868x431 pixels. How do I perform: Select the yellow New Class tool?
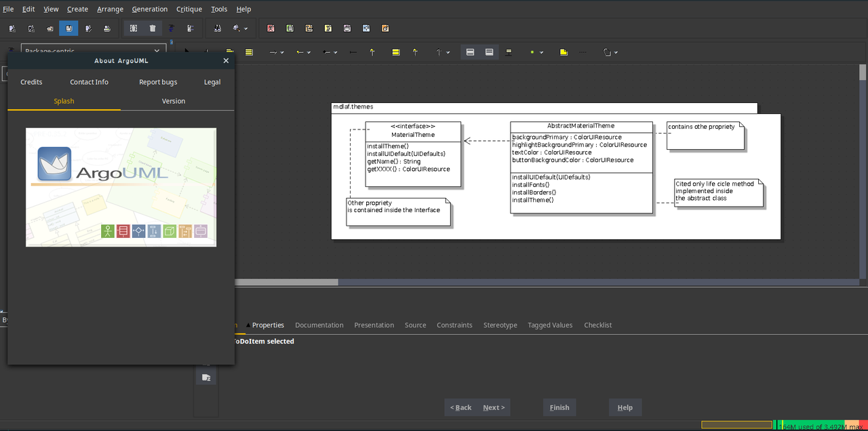[x=249, y=52]
